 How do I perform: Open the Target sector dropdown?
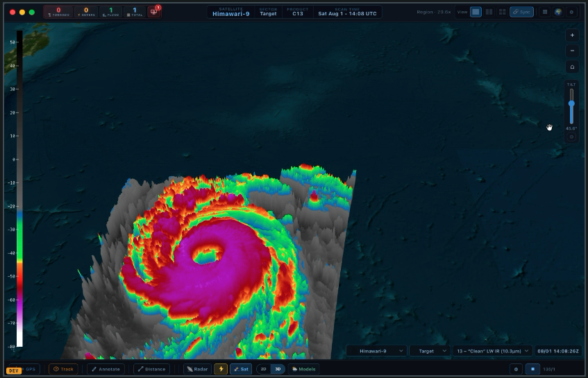click(x=430, y=351)
